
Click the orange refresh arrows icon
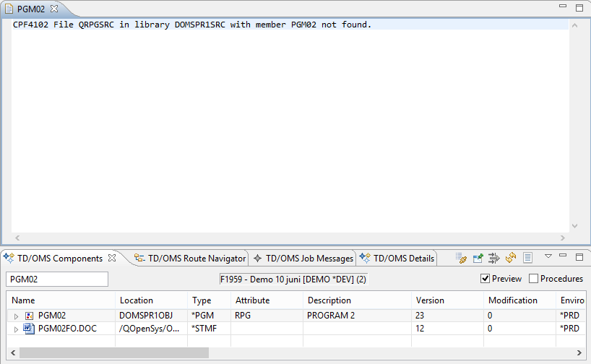(x=511, y=258)
